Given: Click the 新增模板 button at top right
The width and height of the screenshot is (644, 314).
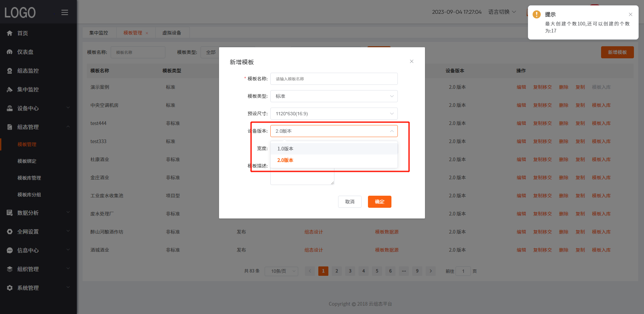Looking at the screenshot, I should coord(618,52).
